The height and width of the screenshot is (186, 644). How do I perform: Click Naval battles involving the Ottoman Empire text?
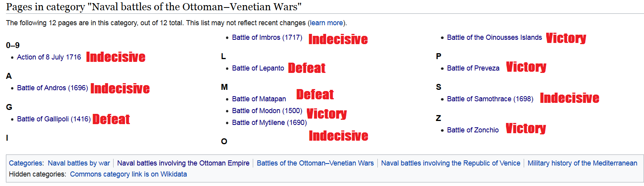coord(183,163)
